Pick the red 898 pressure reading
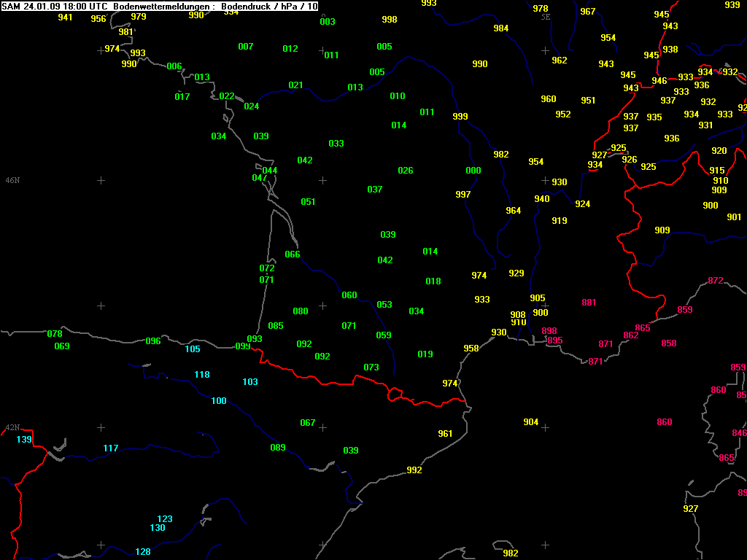The image size is (747, 560). pos(549,331)
